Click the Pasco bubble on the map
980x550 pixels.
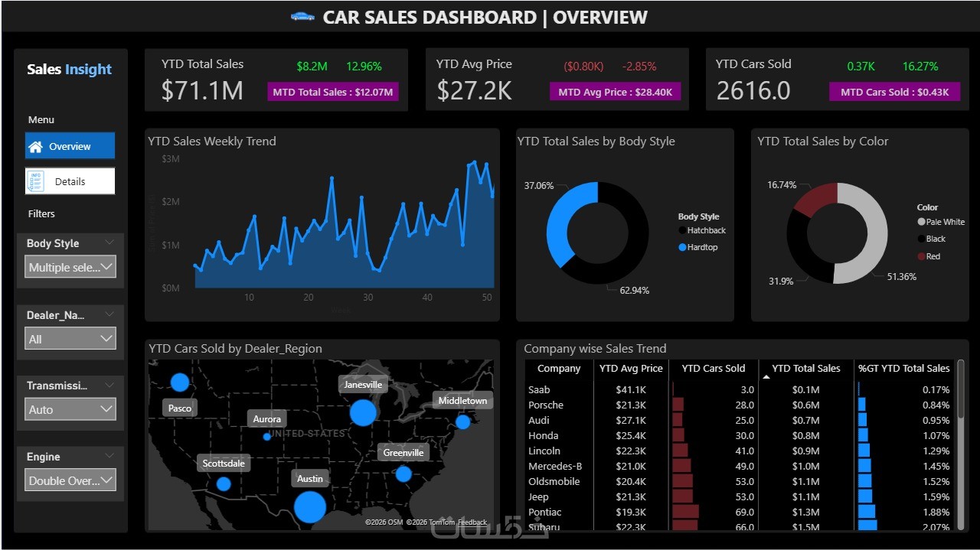[179, 382]
